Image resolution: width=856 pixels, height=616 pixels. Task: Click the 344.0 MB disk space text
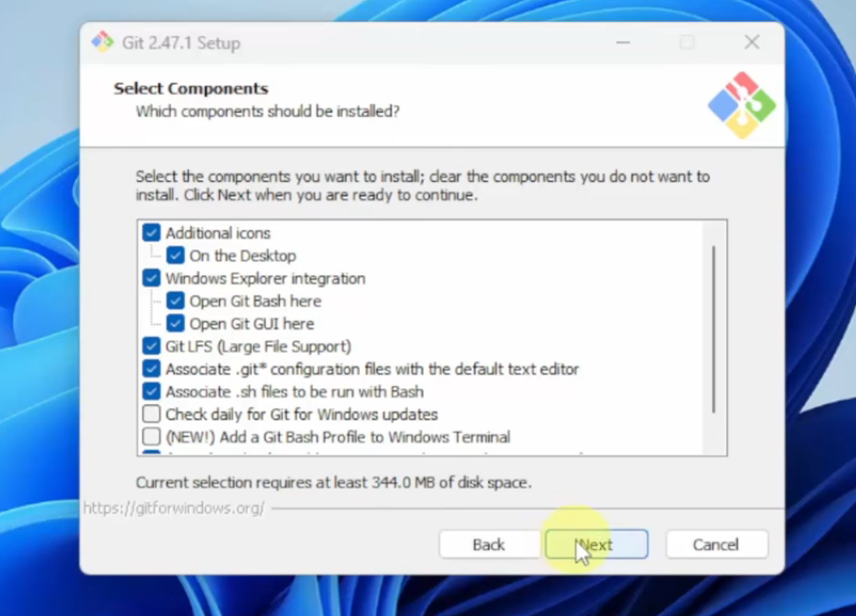(x=334, y=482)
